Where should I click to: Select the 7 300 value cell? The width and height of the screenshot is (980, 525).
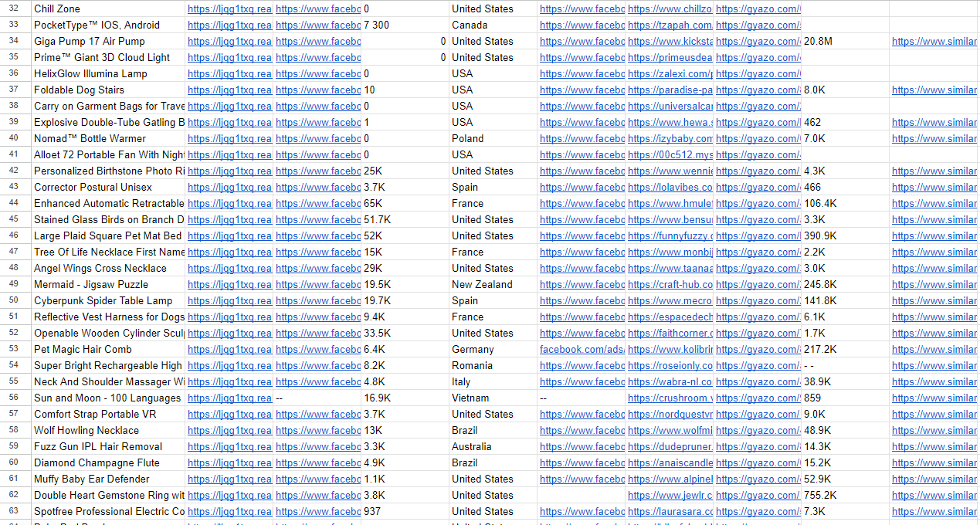pyautogui.click(x=405, y=25)
